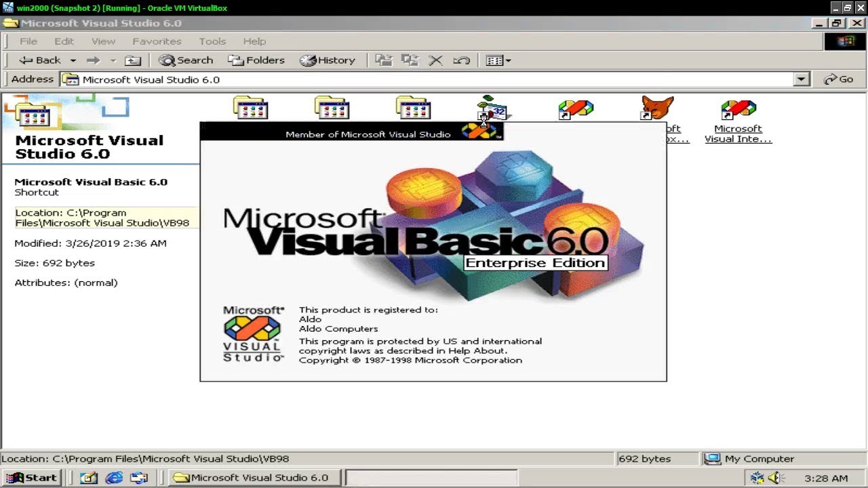
Task: Click the Go button
Action: click(x=838, y=79)
